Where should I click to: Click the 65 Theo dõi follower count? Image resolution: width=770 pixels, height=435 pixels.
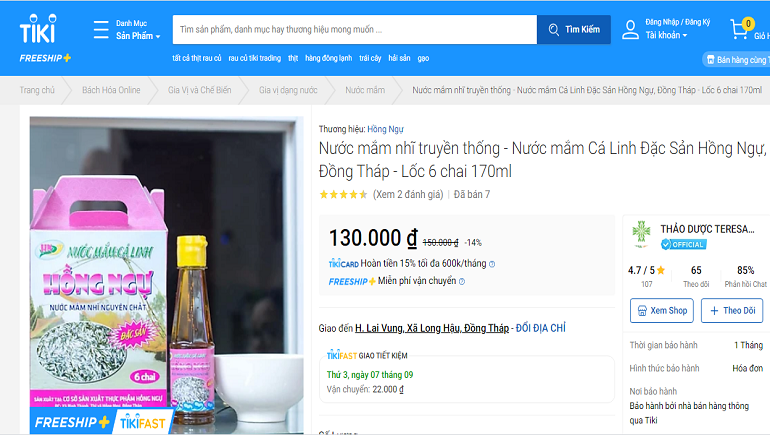point(696,276)
